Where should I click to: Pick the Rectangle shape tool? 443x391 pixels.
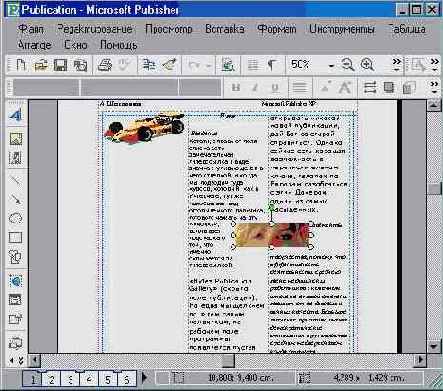coord(15,238)
